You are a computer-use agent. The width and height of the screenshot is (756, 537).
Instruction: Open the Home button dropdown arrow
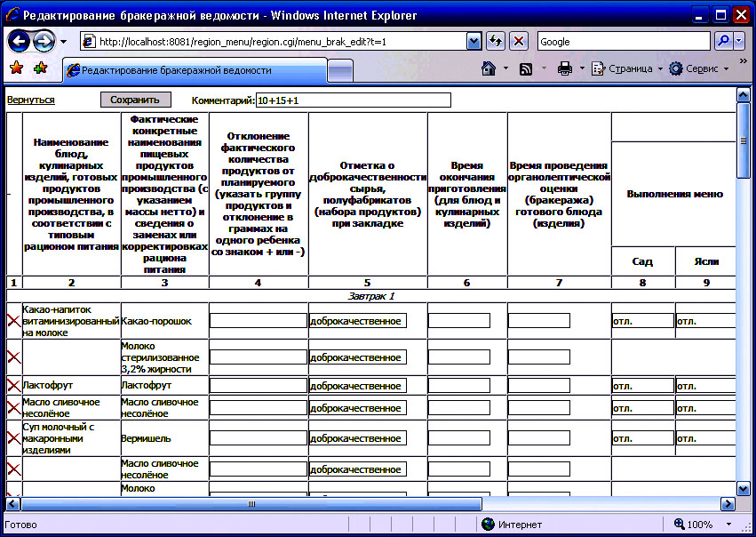[505, 68]
